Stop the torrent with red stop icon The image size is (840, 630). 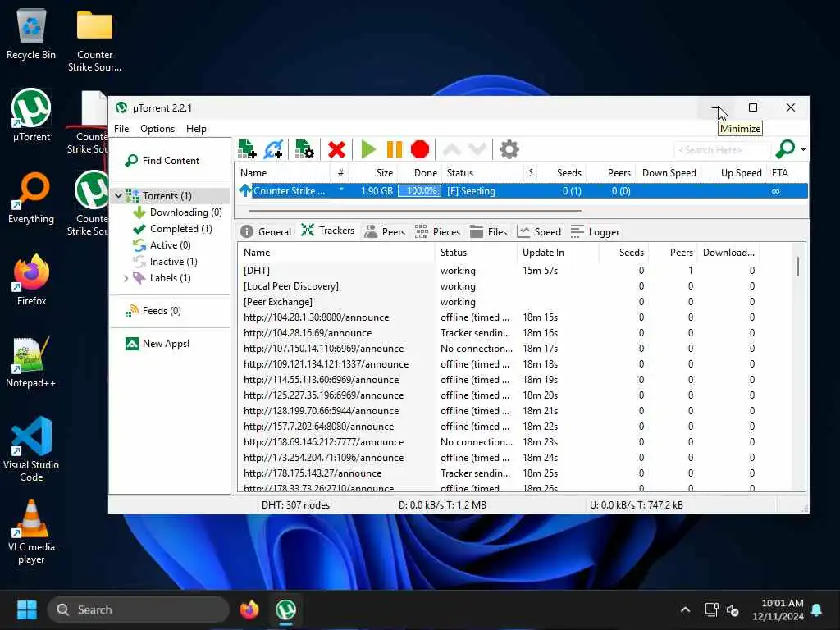pos(420,149)
